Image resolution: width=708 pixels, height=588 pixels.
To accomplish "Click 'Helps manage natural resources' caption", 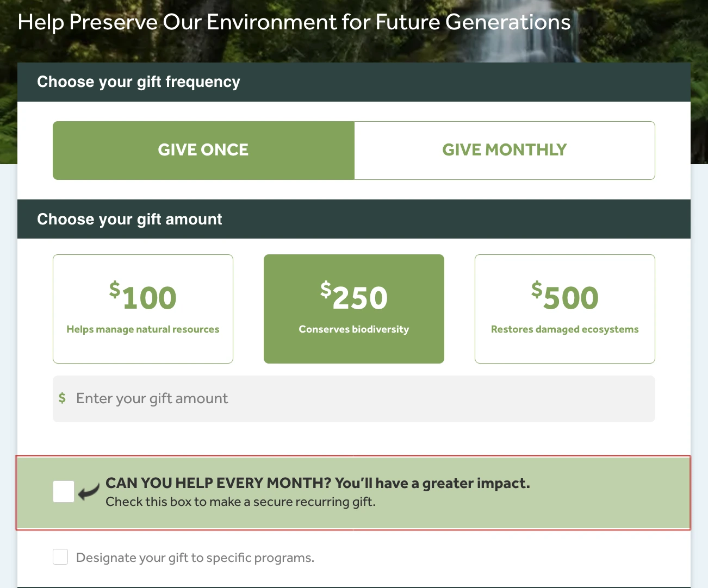I will [143, 329].
